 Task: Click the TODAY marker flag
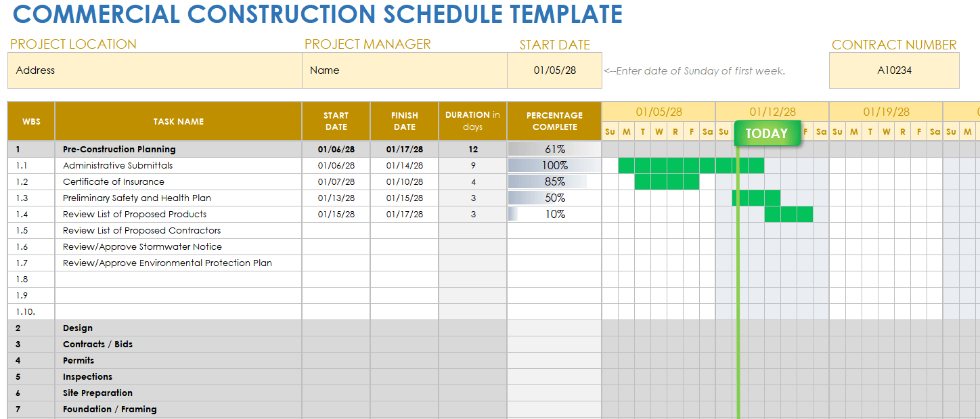pos(767,133)
